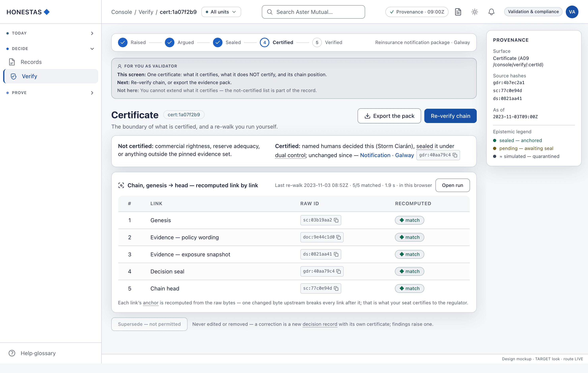Expand the TODAY section
The width and height of the screenshot is (588, 373).
point(50,33)
